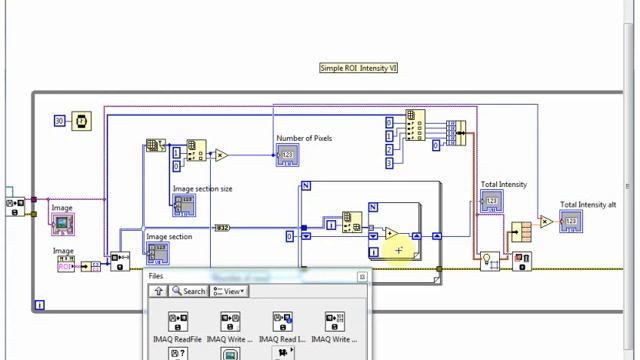Select the unbundle node after the ROI property
The image size is (640, 360).
click(91, 267)
